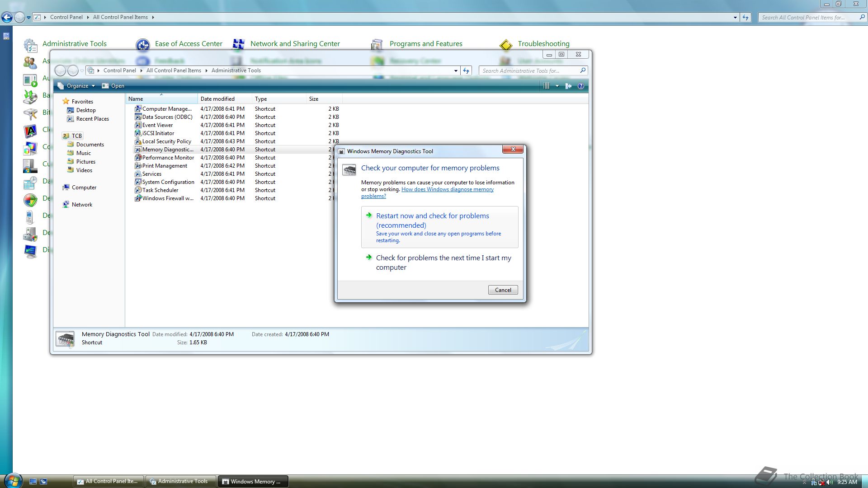Open Network and Sharing Center icon
The width and height of the screenshot is (868, 488).
tap(238, 44)
